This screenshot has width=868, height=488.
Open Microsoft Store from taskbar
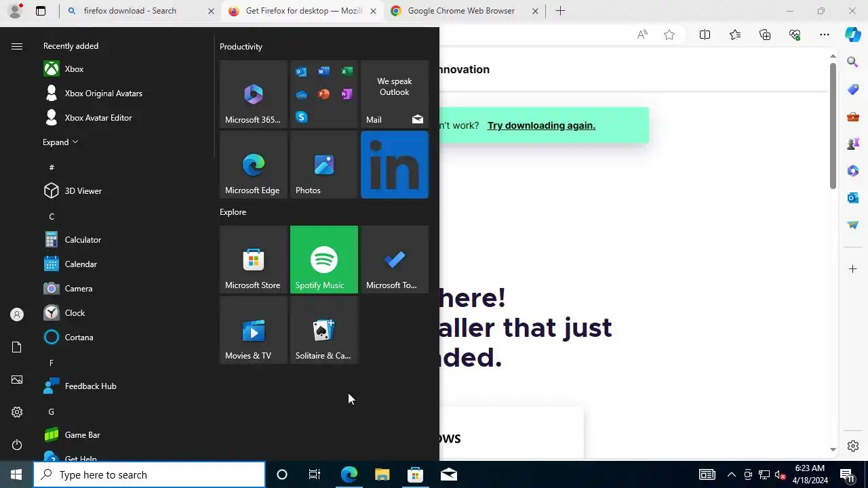(415, 474)
